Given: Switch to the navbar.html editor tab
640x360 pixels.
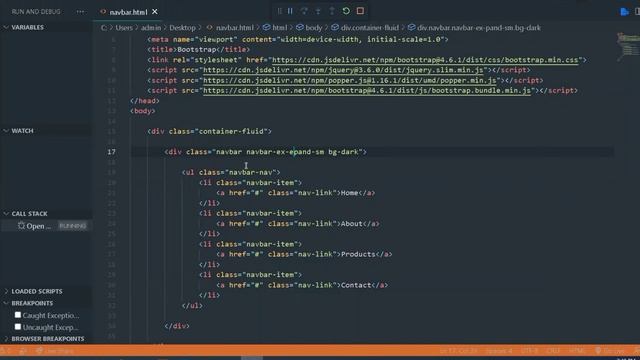Looking at the screenshot, I should pyautogui.click(x=128, y=12).
